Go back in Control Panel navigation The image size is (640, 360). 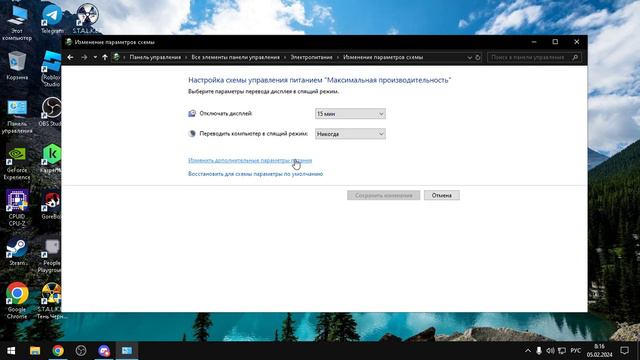(x=70, y=58)
